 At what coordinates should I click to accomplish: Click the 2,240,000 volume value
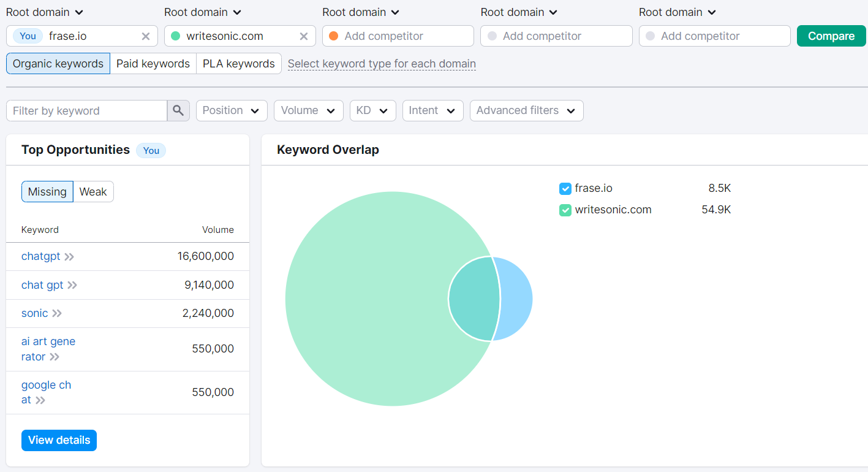pyautogui.click(x=208, y=313)
